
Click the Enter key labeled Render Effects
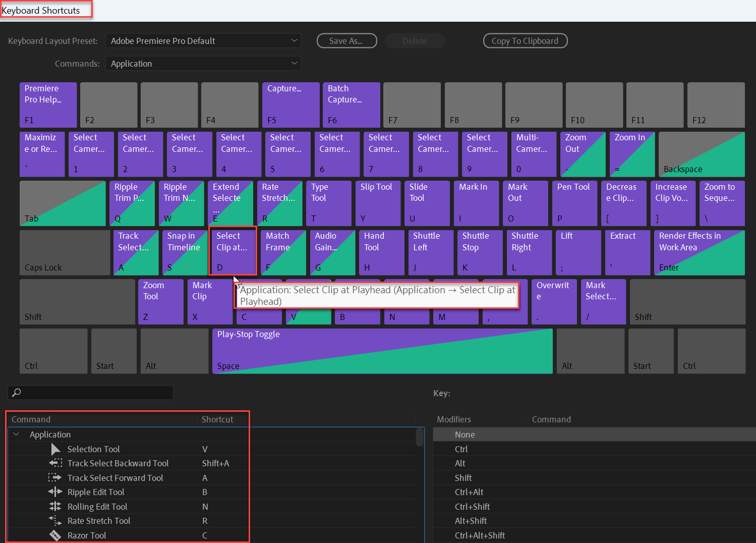click(700, 252)
